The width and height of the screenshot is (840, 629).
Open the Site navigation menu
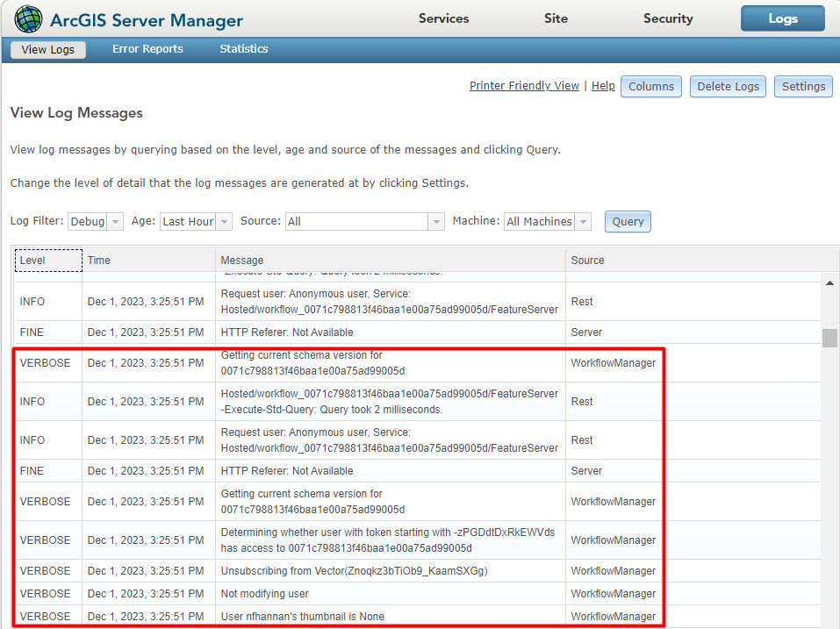[x=556, y=18]
